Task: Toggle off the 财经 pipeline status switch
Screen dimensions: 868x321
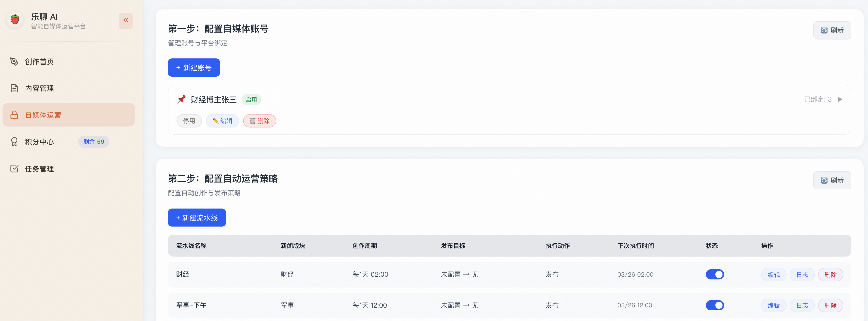Action: [715, 274]
